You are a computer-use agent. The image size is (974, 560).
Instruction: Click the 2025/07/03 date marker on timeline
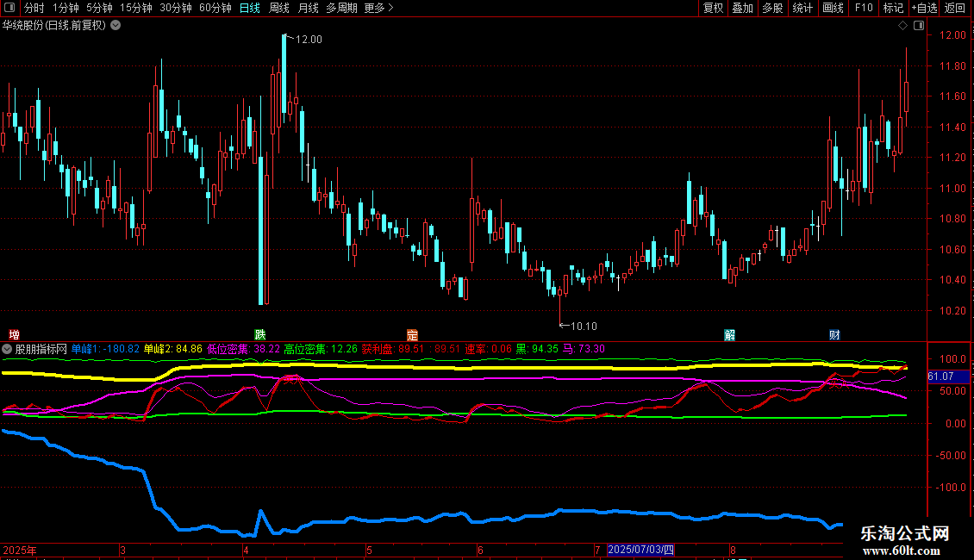click(x=641, y=550)
